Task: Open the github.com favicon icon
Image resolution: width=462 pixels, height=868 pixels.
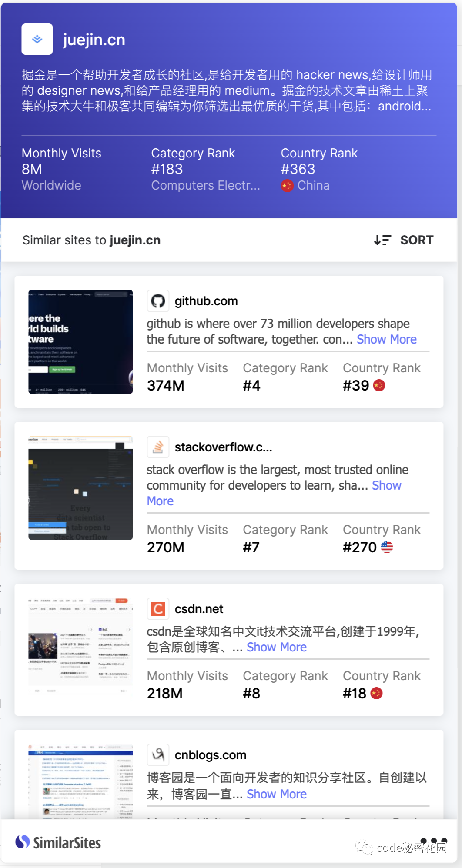Action: tap(158, 301)
